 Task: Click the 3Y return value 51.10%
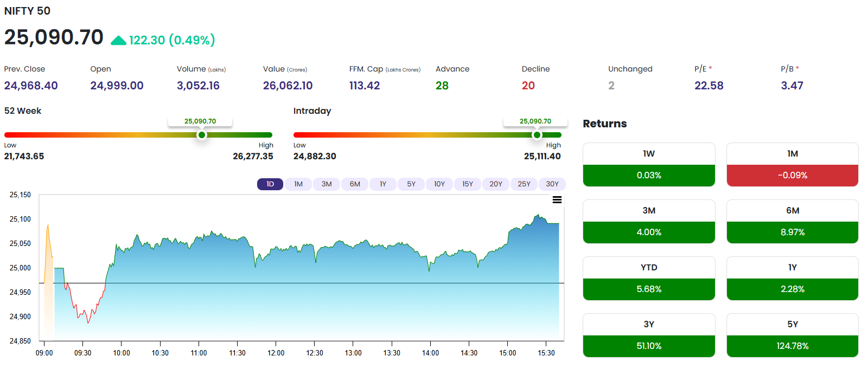pos(649,346)
